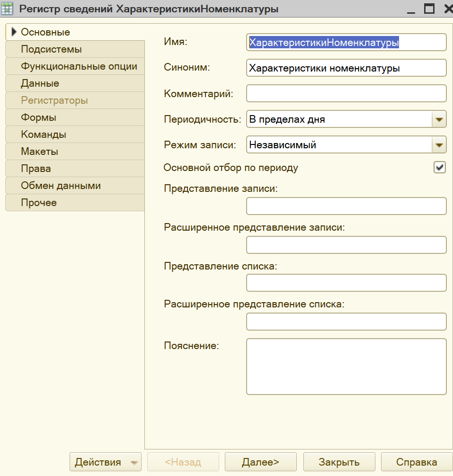The width and height of the screenshot is (453, 476).
Task: Open help via the Справка button
Action: click(x=417, y=462)
